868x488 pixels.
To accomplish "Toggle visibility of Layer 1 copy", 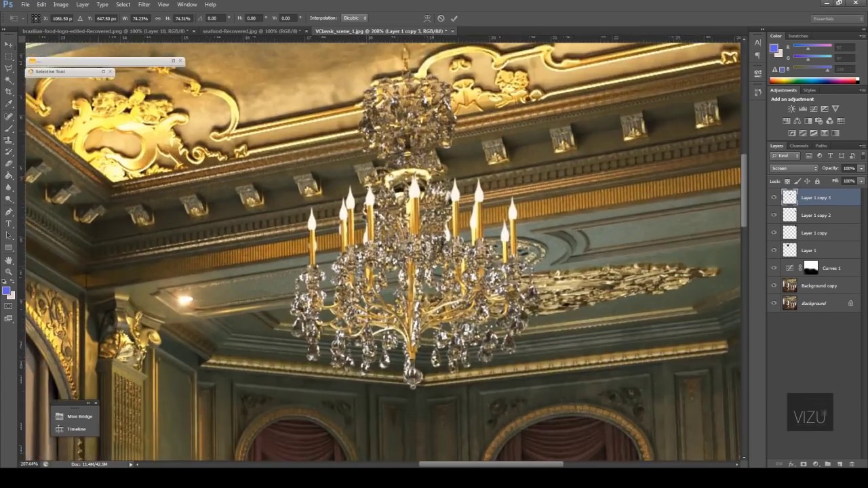I will pos(774,232).
